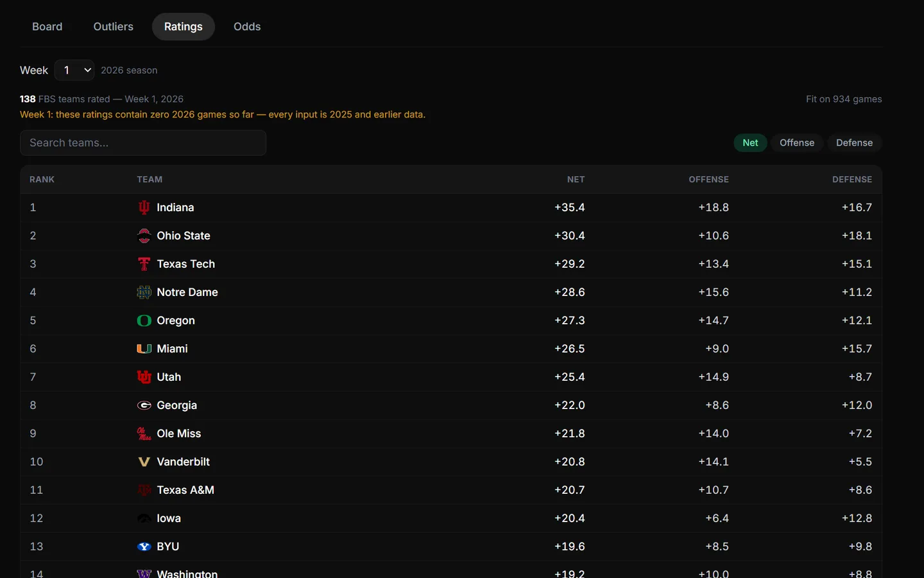The image size is (924, 578).
Task: Click Vanderbilt's defense value +5.5
Action: tap(860, 462)
